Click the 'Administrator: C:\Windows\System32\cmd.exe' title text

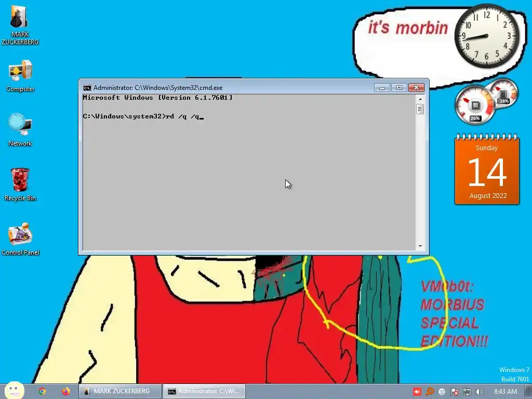[158, 88]
